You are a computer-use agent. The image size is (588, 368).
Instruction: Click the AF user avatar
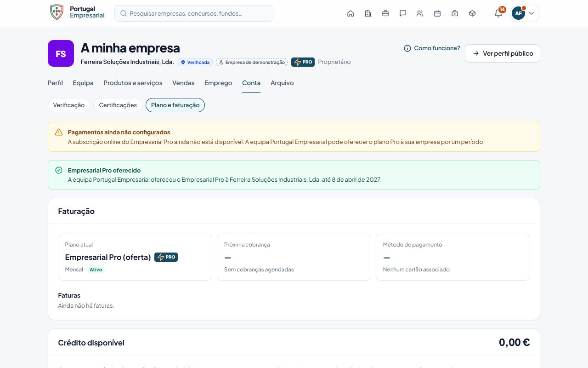(x=518, y=13)
